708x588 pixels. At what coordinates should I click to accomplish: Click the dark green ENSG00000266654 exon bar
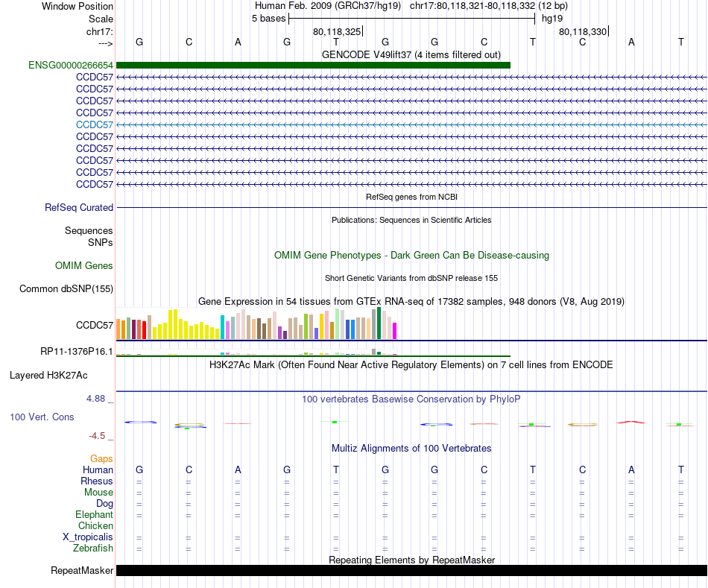313,65
